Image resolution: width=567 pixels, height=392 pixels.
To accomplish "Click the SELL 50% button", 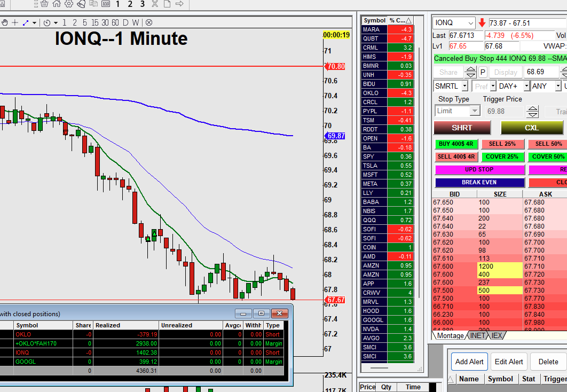I will point(547,144).
